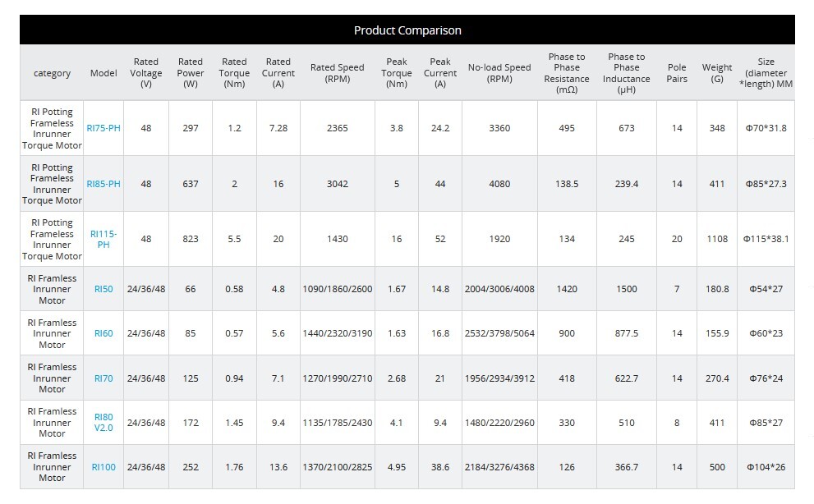
Task: Select the 1440/2320/3190 rated speed cell
Action: click(x=338, y=333)
